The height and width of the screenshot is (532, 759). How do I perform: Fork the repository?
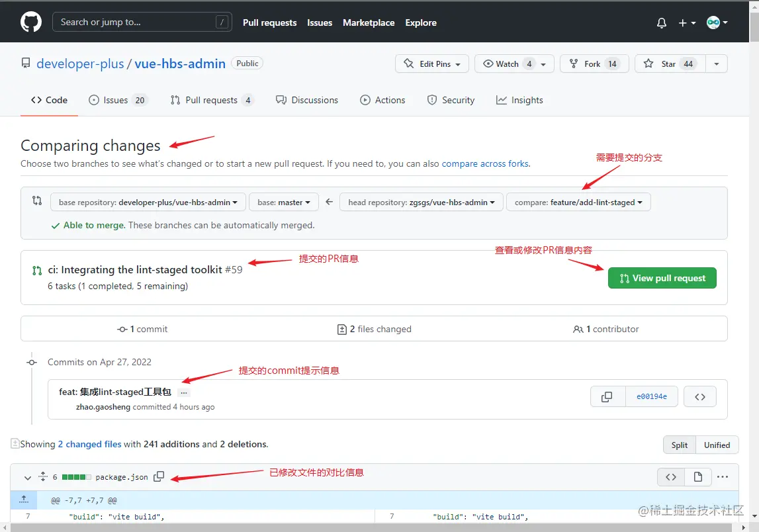point(594,64)
